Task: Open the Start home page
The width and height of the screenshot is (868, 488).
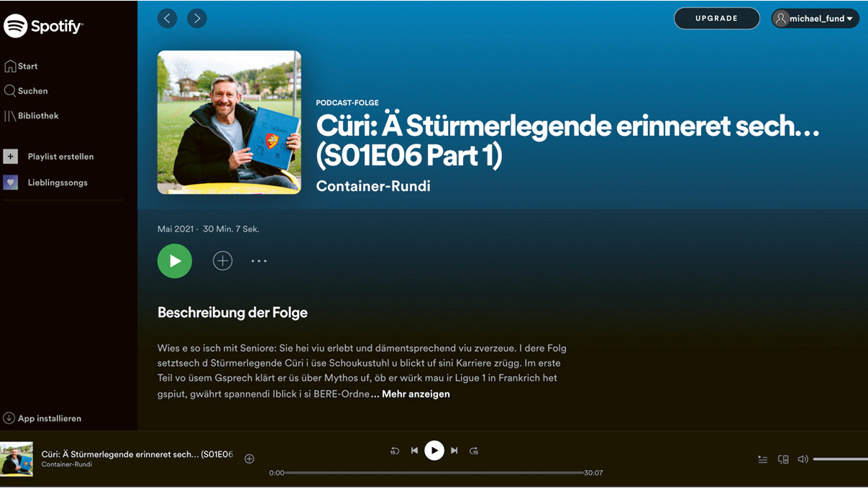Action: pyautogui.click(x=21, y=66)
